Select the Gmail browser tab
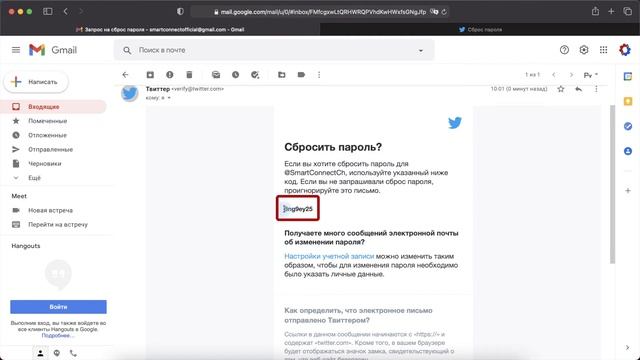 pos(160,29)
